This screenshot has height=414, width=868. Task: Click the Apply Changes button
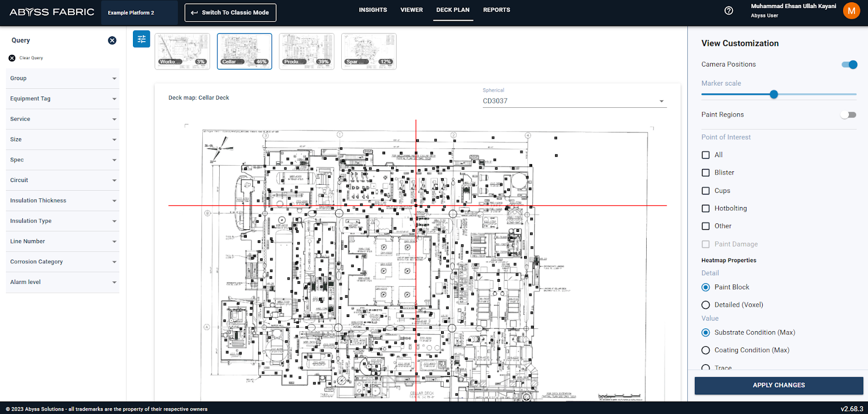click(x=778, y=385)
